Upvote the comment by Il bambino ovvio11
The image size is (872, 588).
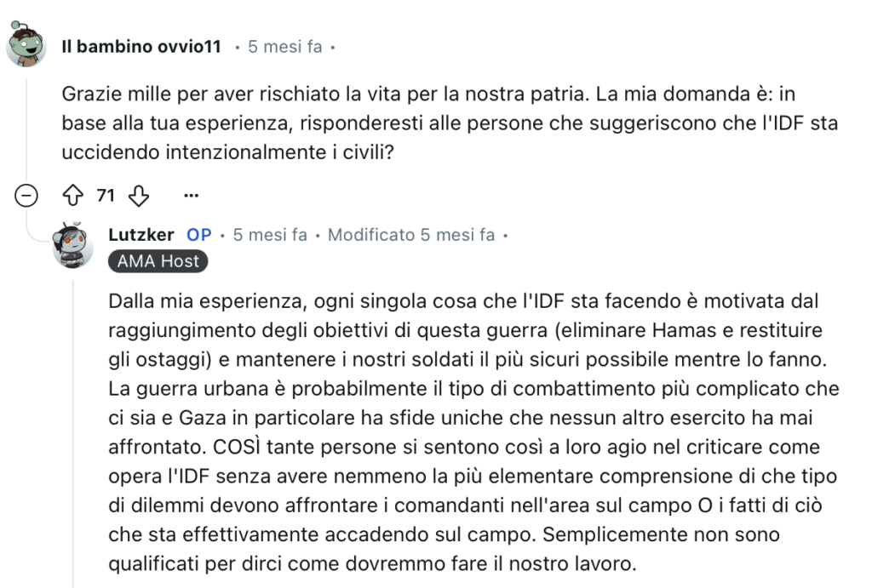[72, 196]
